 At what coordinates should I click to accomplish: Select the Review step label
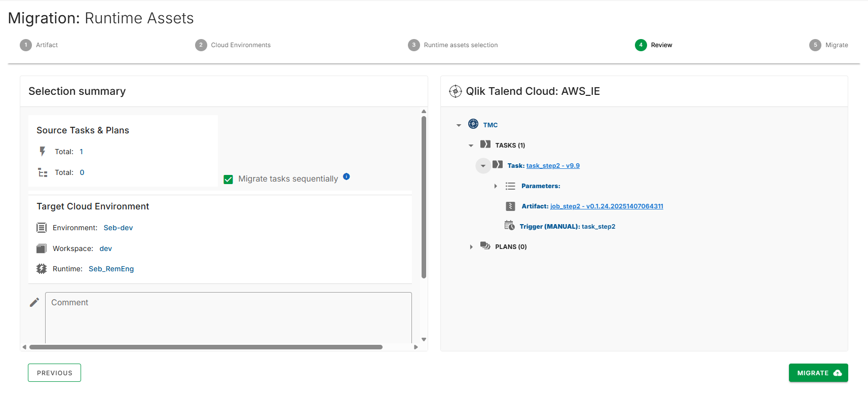(662, 45)
